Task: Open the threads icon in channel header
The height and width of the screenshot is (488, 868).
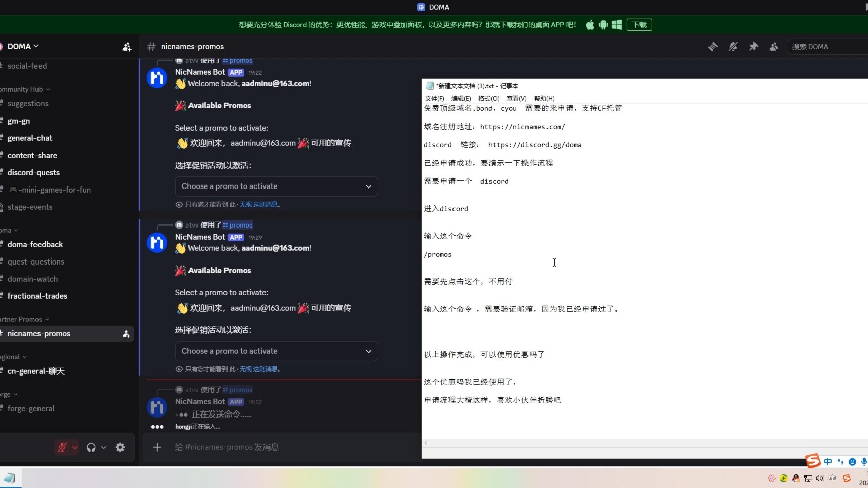Action: (x=712, y=47)
